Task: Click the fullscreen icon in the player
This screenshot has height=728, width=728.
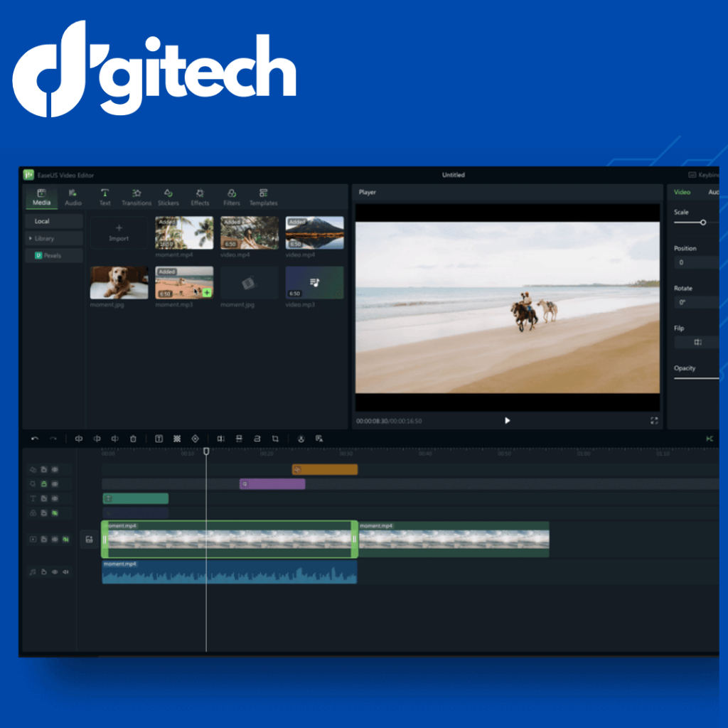Action: tap(654, 421)
